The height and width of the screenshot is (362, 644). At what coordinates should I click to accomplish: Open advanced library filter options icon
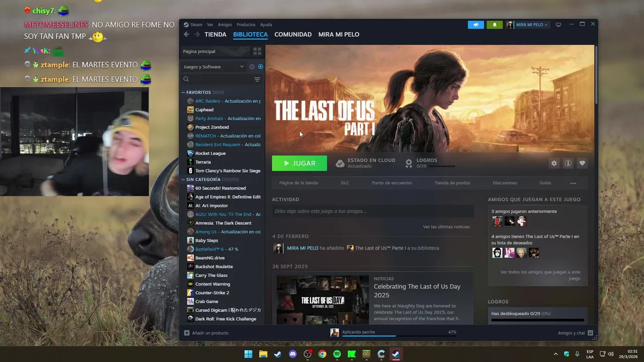tap(257, 79)
